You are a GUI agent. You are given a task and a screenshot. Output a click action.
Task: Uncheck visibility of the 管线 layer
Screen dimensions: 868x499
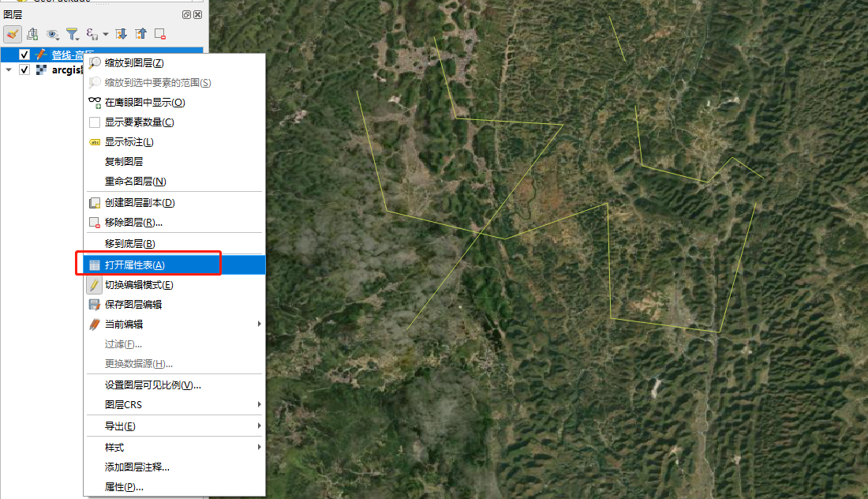(24, 54)
